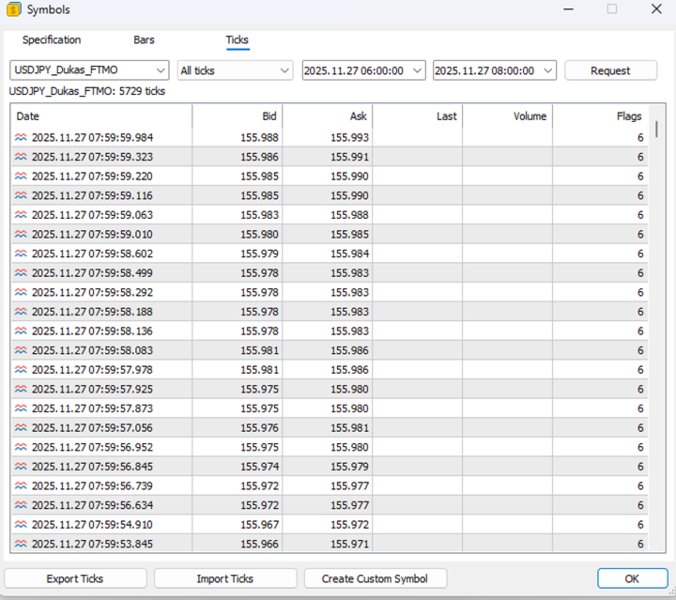Click tick icon for row 07:59:58.499
The width and height of the screenshot is (676, 600).
[x=21, y=273]
